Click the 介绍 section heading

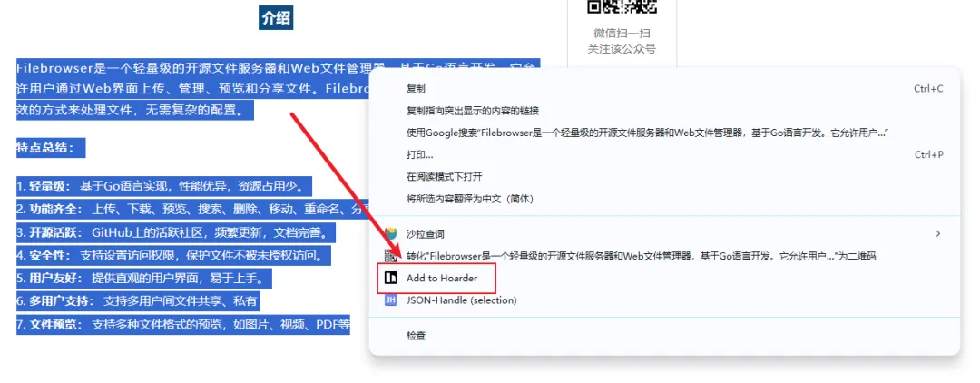[x=276, y=17]
